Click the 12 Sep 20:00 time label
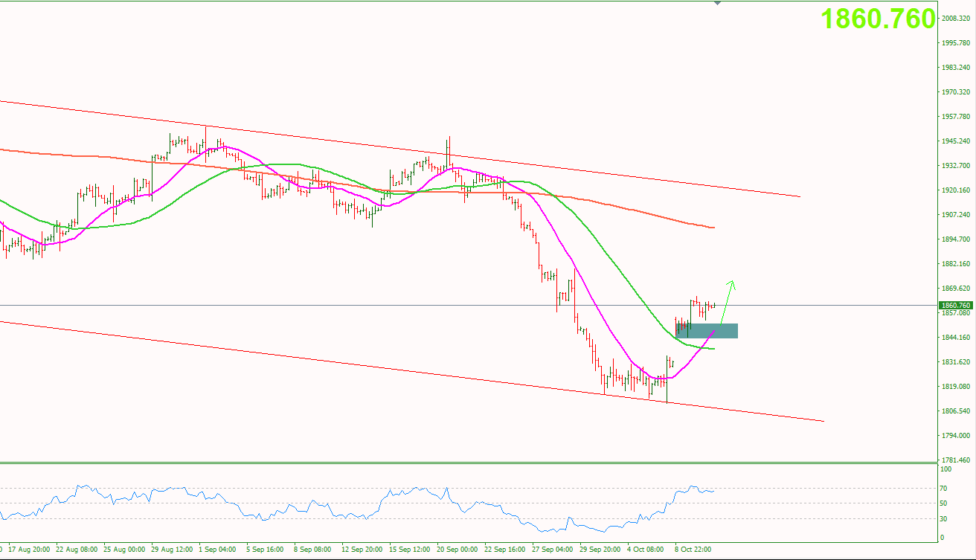Screen dimensions: 976x560 click(362, 550)
